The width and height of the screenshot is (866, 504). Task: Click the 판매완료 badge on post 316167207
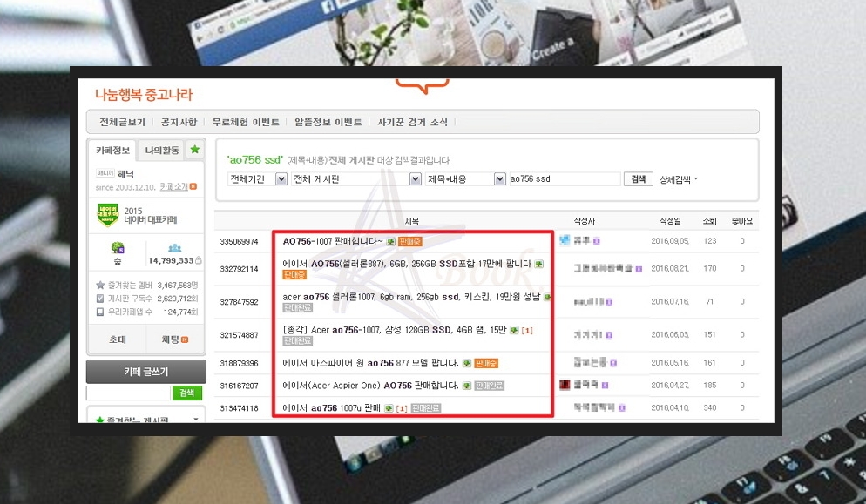[x=490, y=386]
